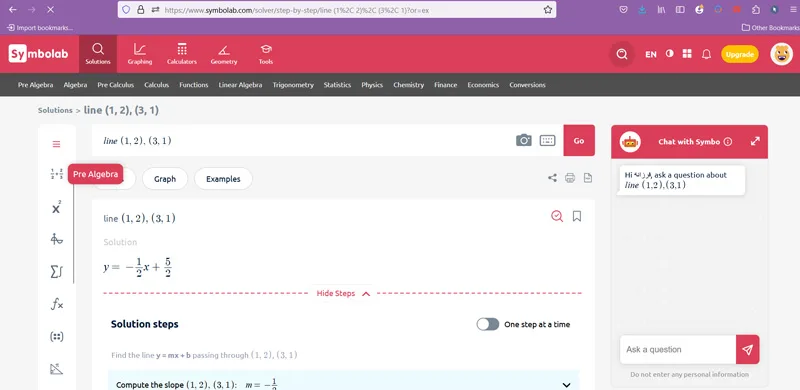Select the Matrix sidebar icon
This screenshot has height=390, width=800.
(x=57, y=336)
